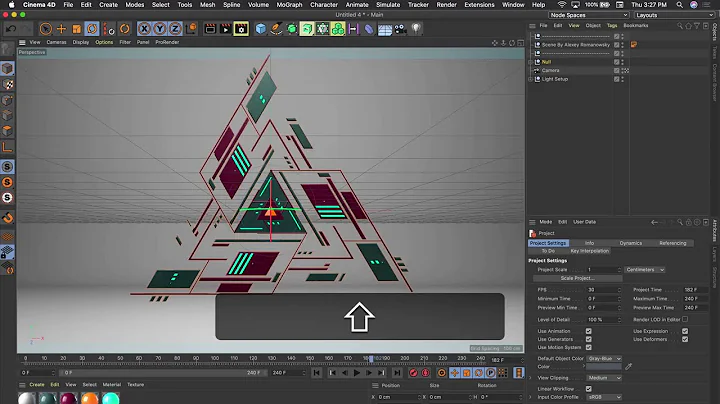The height and width of the screenshot is (404, 720).
Task: Open the Layouts dropdown
Action: pos(674,15)
